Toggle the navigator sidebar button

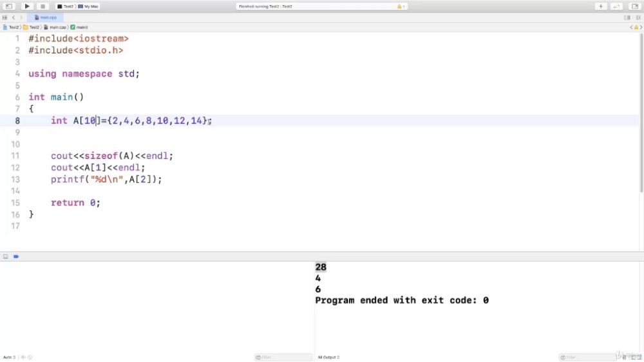8,6
